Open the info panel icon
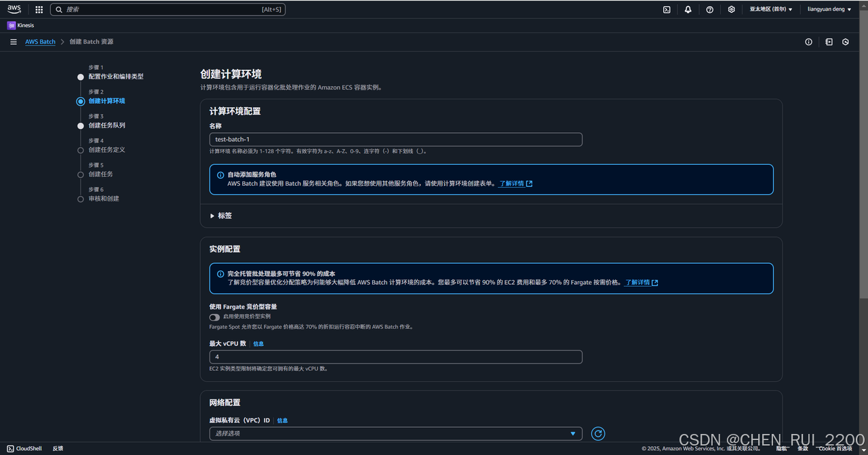868x455 pixels. (x=808, y=42)
